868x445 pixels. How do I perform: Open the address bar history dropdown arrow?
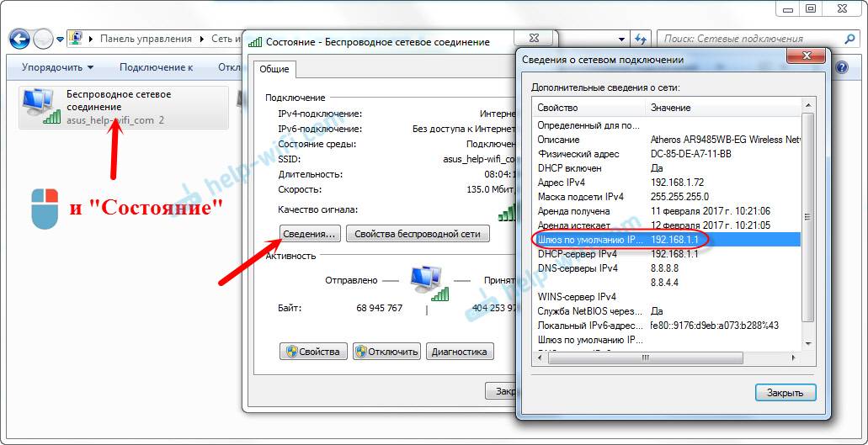[x=622, y=39]
